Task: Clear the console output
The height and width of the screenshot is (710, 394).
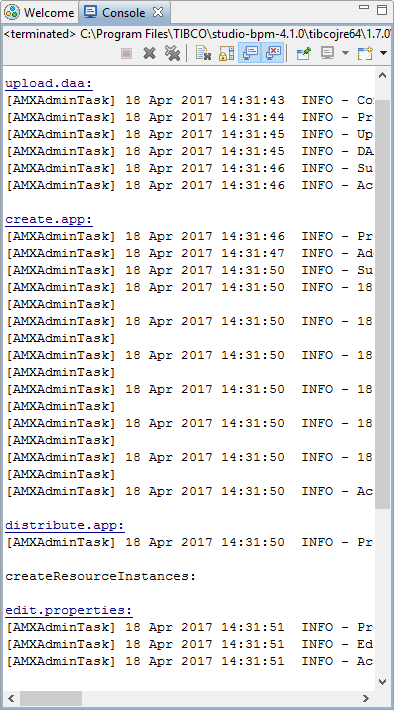Action: [203, 53]
